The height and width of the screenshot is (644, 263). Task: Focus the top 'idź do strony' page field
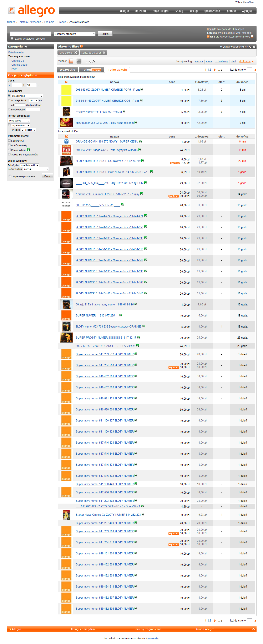click(249, 70)
